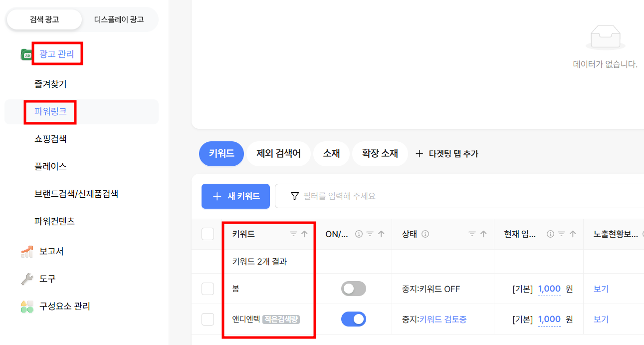Open filter dropdown in 현재 입찰가 header

pyautogui.click(x=561, y=234)
